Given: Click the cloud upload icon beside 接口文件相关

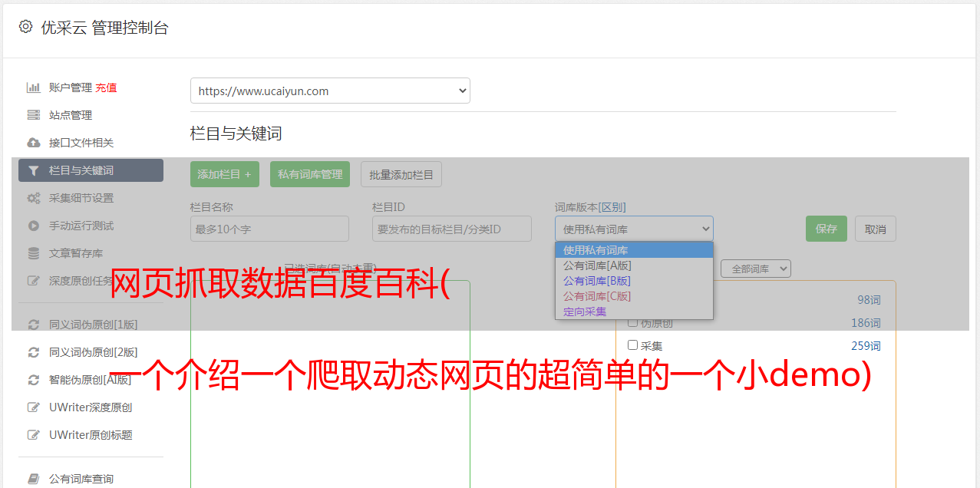Looking at the screenshot, I should point(34,143).
